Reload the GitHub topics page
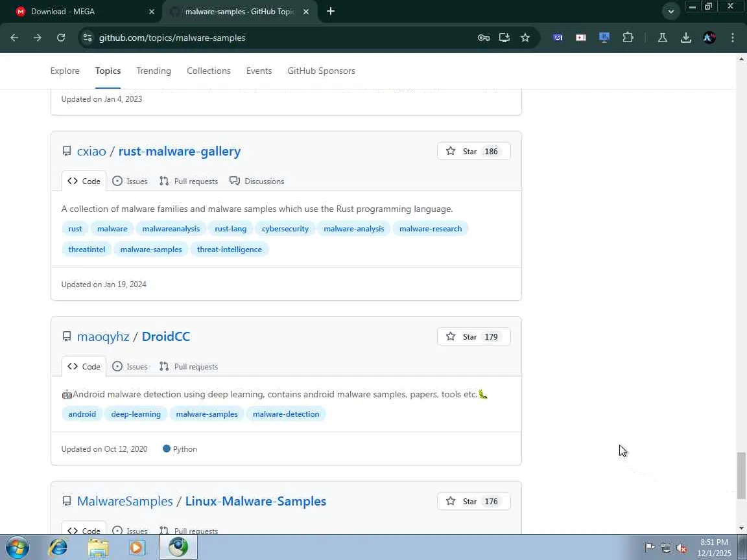The image size is (747, 560). click(x=61, y=38)
